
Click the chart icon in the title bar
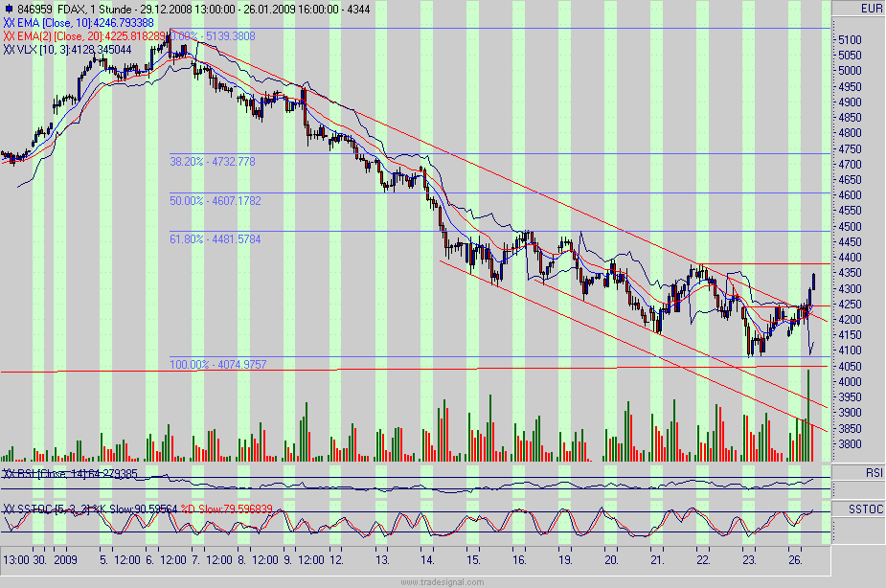[8, 7]
